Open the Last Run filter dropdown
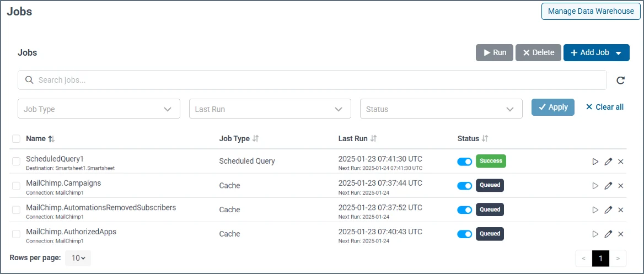Image resolution: width=644 pixels, height=274 pixels. [270, 109]
